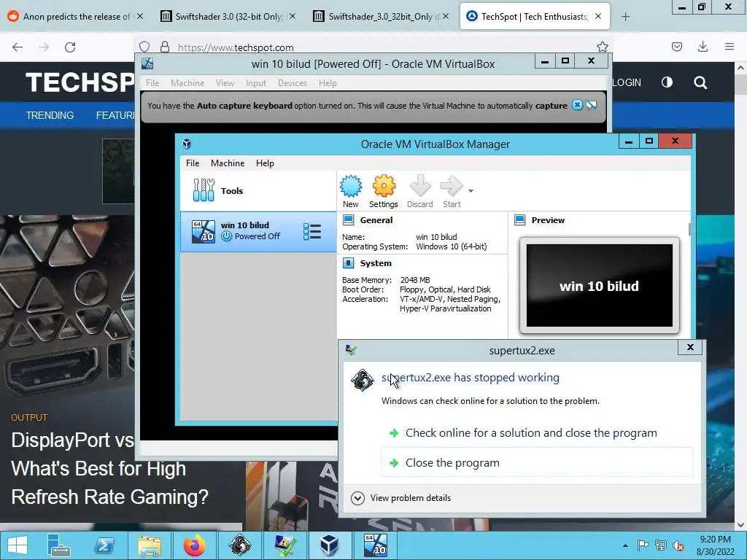Open the Firefox hamburger menu
The height and width of the screenshot is (560, 747).
729,47
